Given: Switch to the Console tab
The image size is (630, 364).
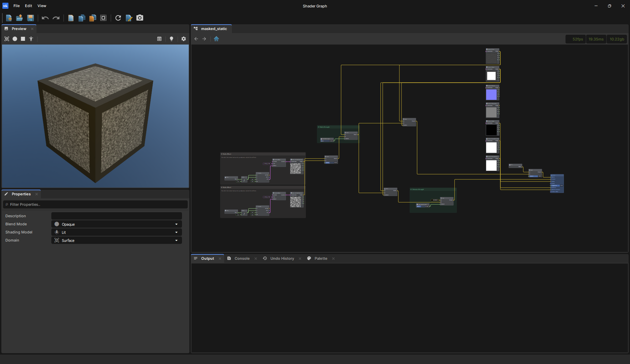Looking at the screenshot, I should click(x=242, y=258).
